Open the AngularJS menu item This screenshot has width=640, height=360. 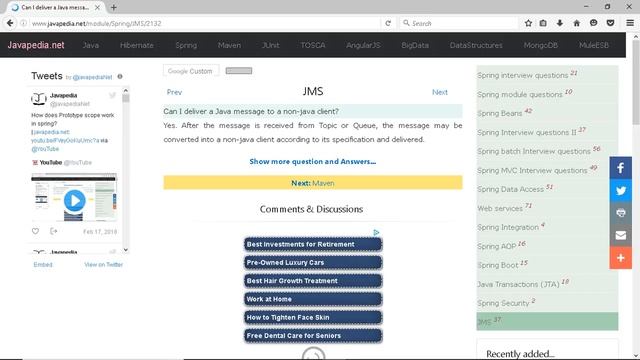pos(363,45)
